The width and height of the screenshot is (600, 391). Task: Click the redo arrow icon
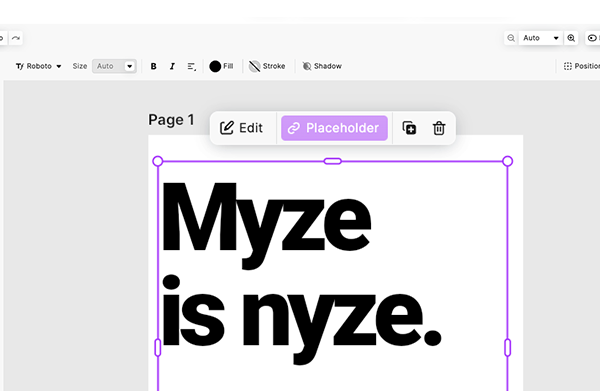tap(16, 38)
